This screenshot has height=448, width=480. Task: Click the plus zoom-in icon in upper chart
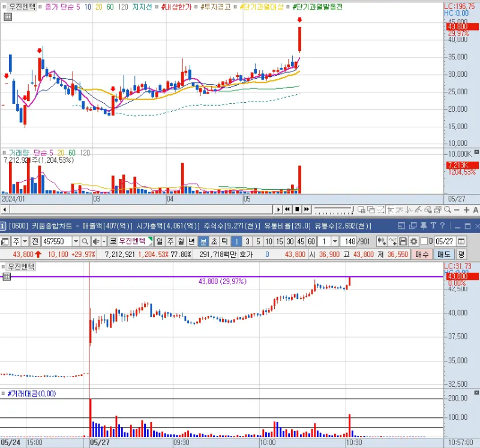466,210
